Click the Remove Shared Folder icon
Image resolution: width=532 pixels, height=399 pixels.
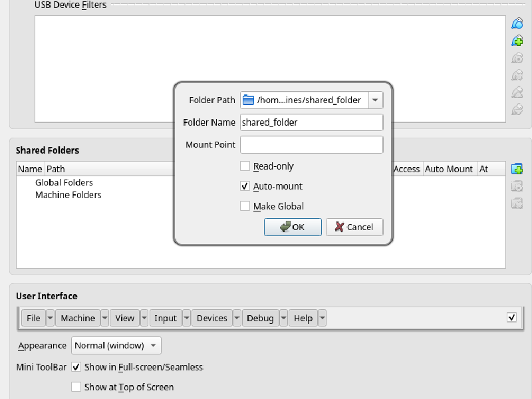point(517,203)
